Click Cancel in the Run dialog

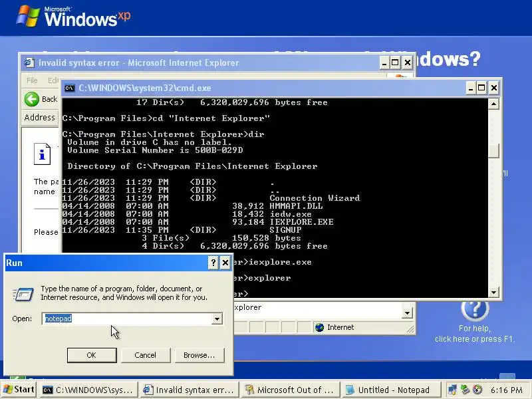(x=145, y=355)
